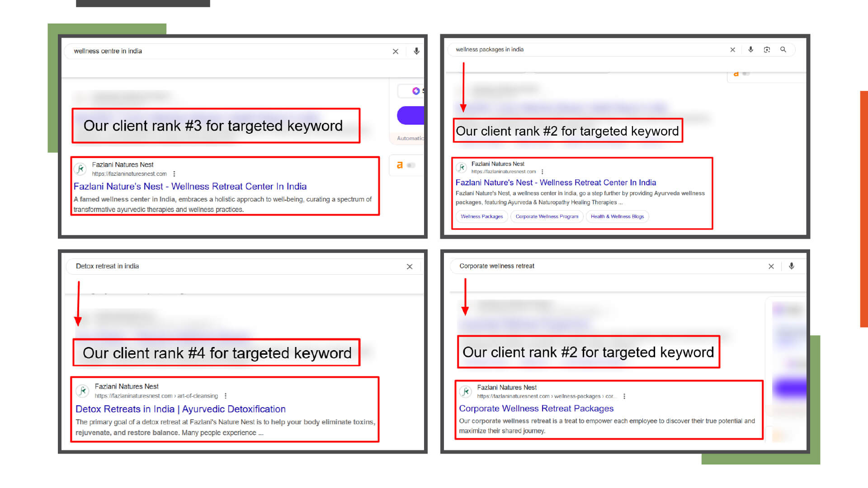This screenshot has height=488, width=868.
Task: Open three-dot menu of result under "wellness packages" search
Action: 542,172
